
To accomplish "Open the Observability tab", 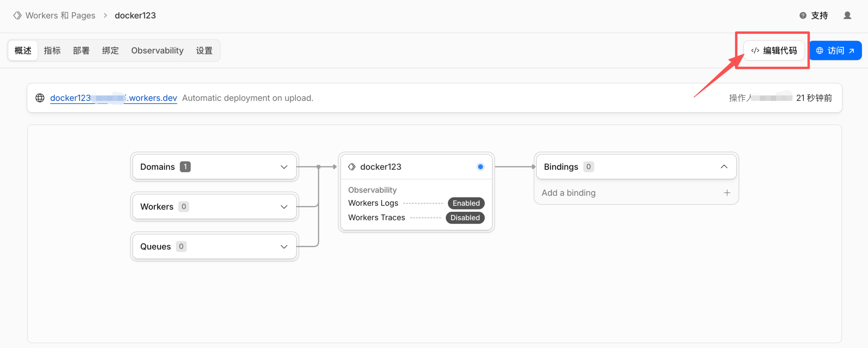I will [157, 50].
